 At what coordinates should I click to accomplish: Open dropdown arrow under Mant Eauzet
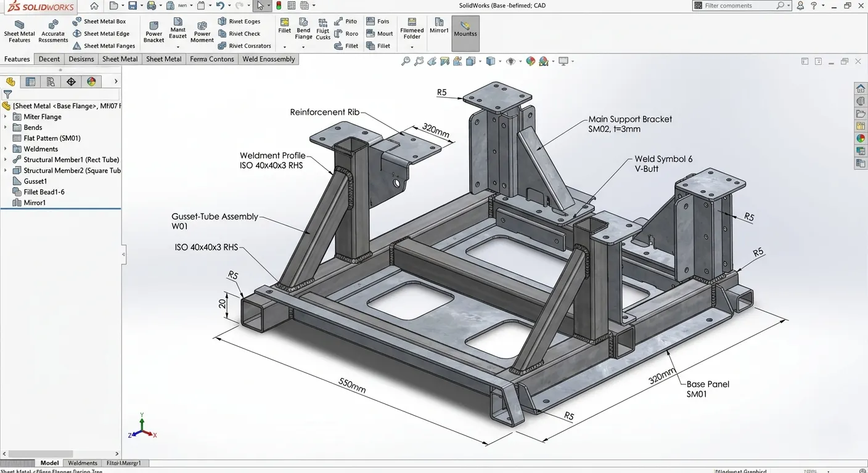178,47
